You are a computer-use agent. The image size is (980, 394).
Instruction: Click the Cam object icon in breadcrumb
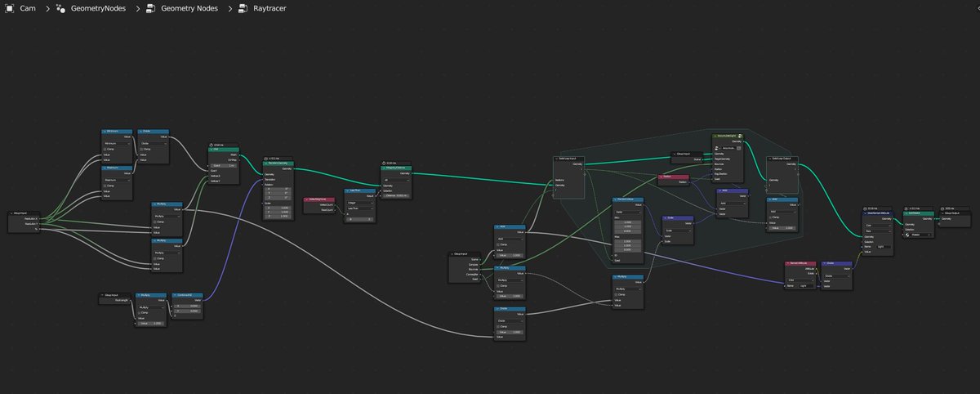[x=9, y=8]
